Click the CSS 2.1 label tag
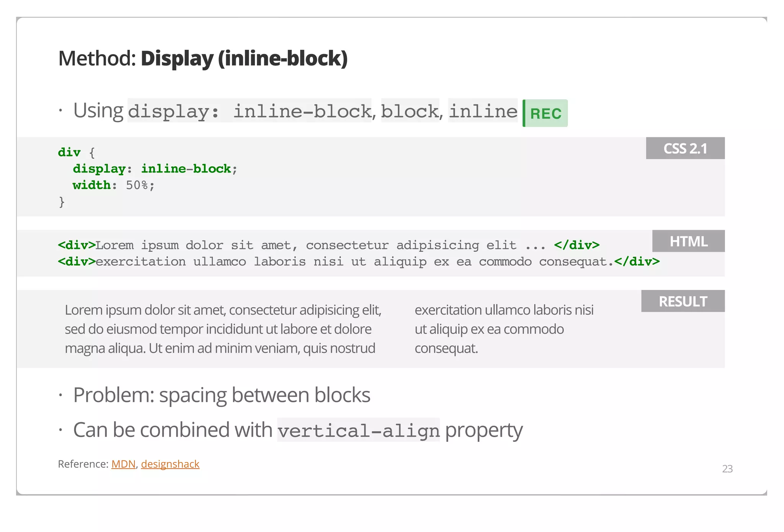 click(685, 148)
